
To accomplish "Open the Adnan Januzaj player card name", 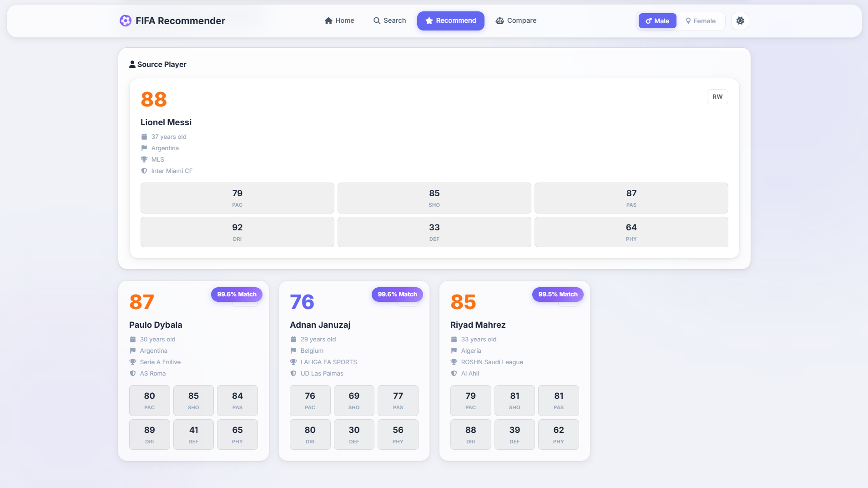I will tap(320, 325).
